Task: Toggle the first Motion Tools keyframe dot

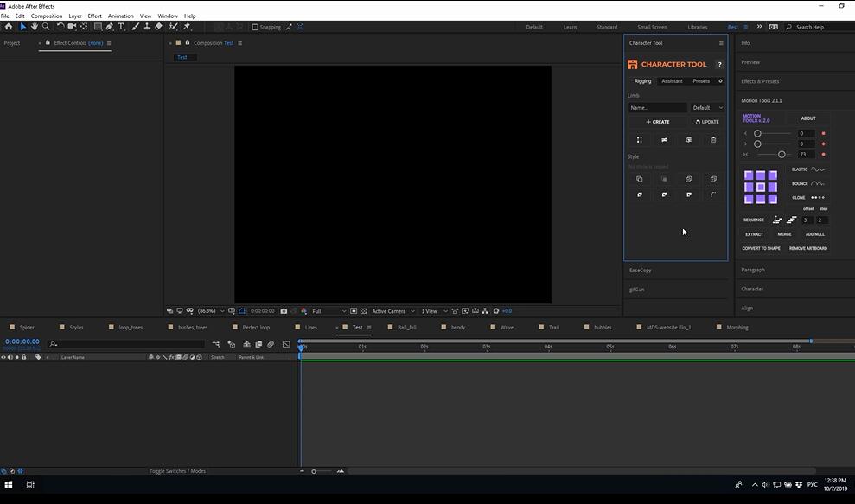Action: point(823,133)
